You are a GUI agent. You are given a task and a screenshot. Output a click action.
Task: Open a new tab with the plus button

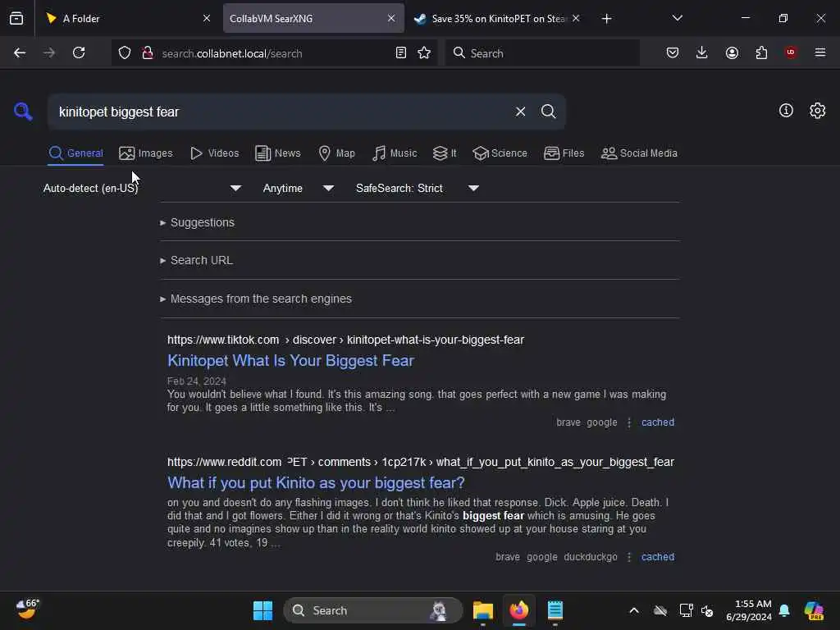606,19
